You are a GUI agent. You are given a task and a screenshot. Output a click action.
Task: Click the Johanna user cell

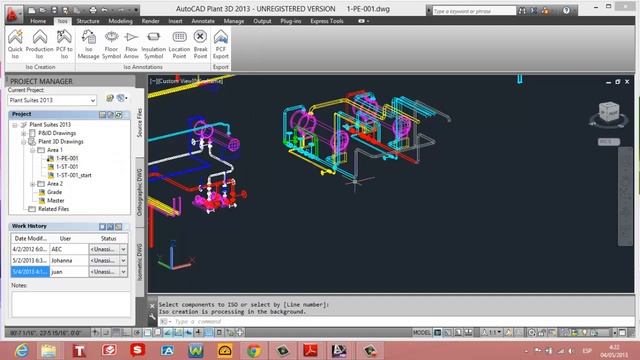pos(69,260)
